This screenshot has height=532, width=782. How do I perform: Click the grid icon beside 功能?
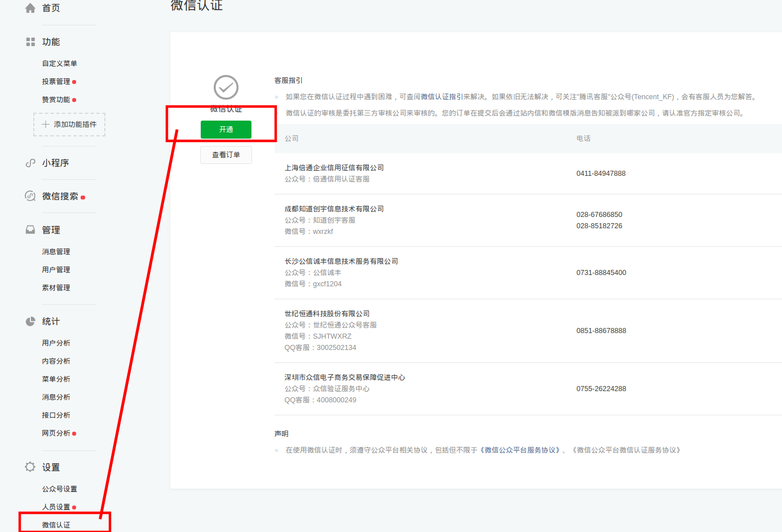[30, 42]
